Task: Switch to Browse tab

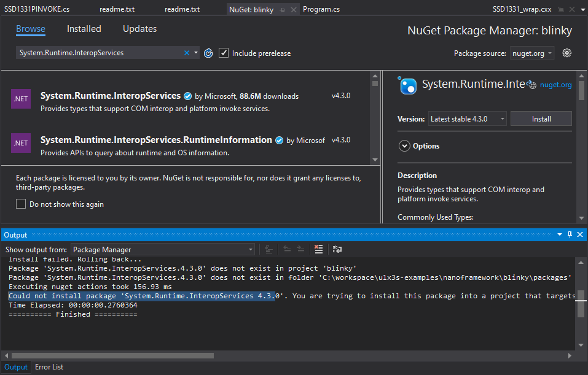Action: click(x=31, y=29)
